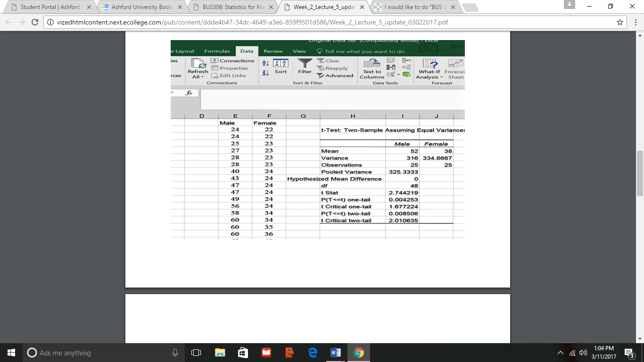Switch to the Student Portal tab
The image size is (644, 362).
point(47,7)
